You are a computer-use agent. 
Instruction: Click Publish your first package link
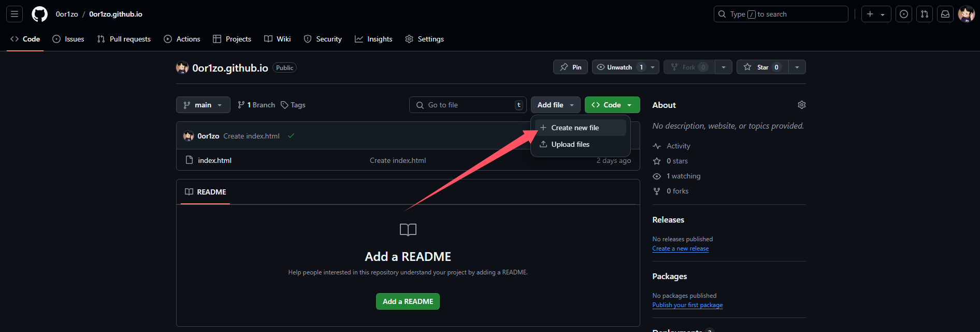point(687,305)
